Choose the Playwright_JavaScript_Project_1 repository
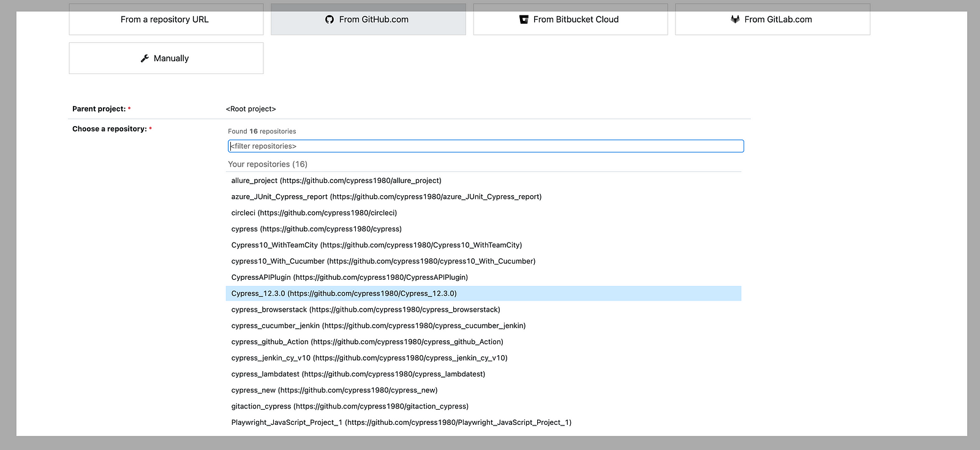The height and width of the screenshot is (450, 980). click(401, 422)
